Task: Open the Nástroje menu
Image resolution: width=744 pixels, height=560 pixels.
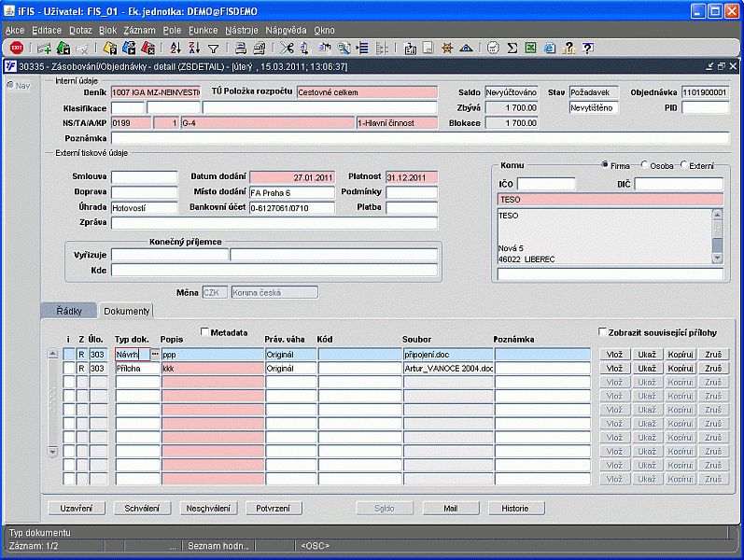Action: point(242,31)
